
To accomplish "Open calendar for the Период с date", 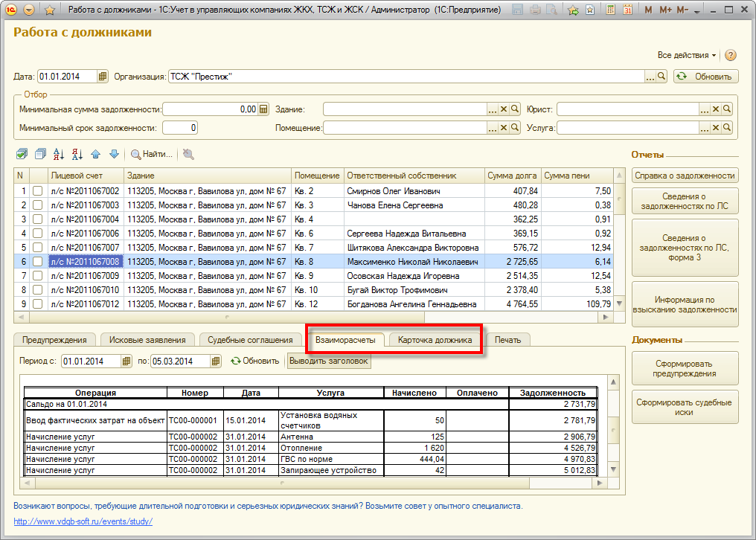I will point(126,361).
